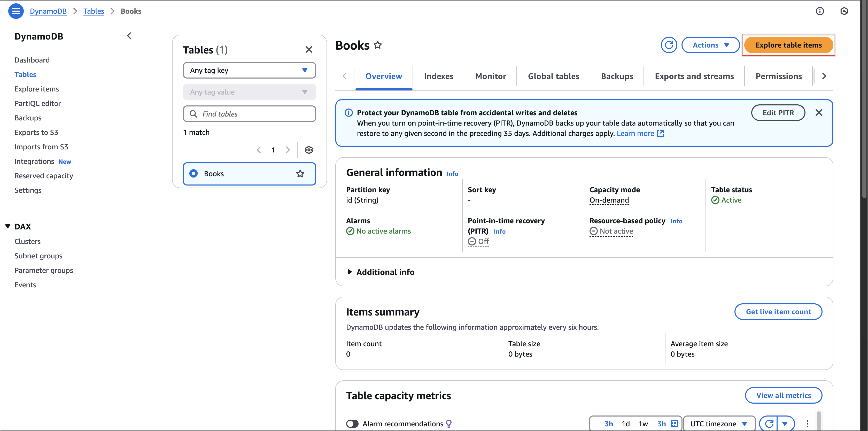868x431 pixels.
Task: Click the alarm recommendations lightbulb icon
Action: click(x=448, y=423)
